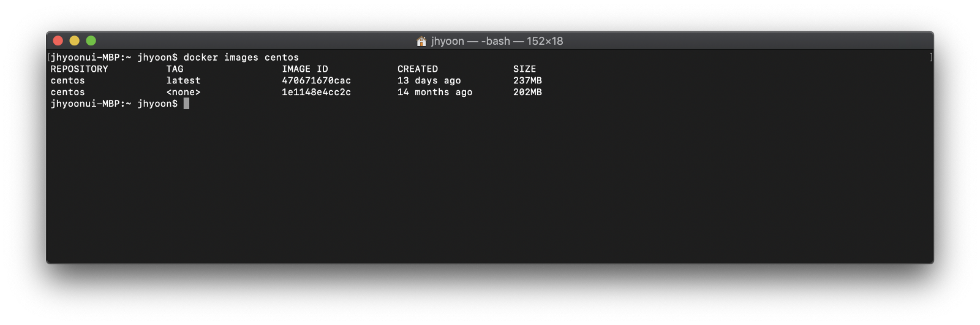Click 'centos' in the <none> row
The height and width of the screenshot is (325, 980).
pyautogui.click(x=68, y=92)
